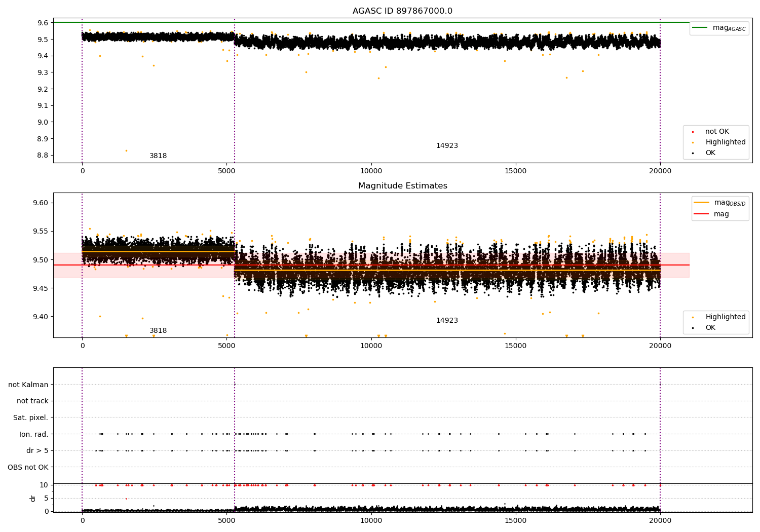This screenshot has width=760, height=532.
Task: Click the '3818' annotation in the top plot
Action: [x=158, y=156]
